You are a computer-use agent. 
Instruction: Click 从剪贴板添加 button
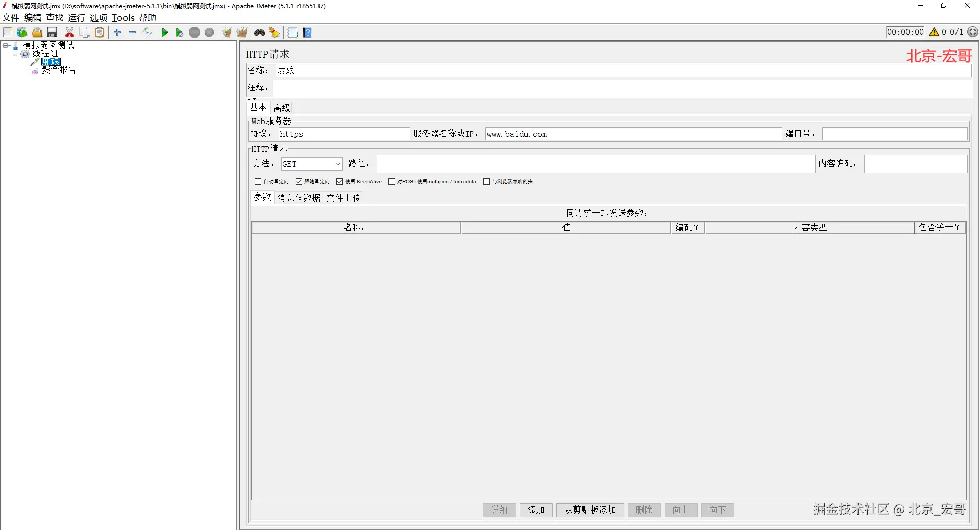tap(590, 510)
